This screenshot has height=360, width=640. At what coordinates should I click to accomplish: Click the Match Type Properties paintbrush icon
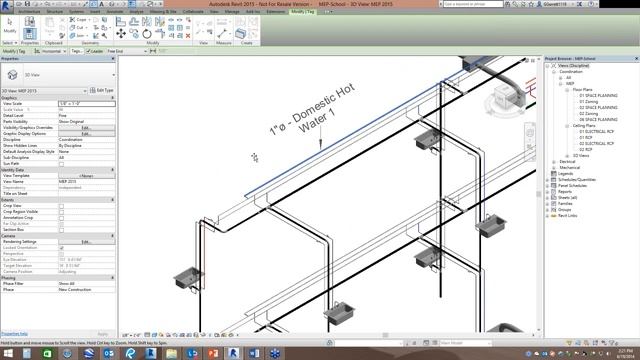[62, 36]
